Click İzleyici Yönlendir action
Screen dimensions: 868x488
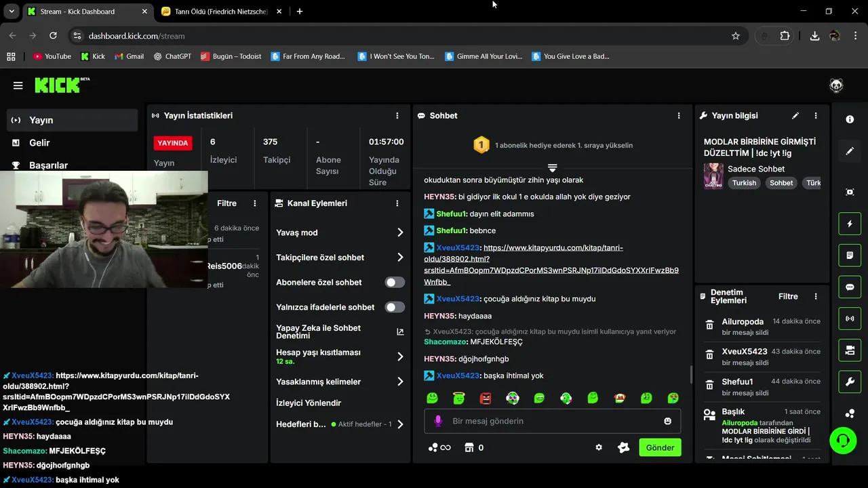point(309,403)
